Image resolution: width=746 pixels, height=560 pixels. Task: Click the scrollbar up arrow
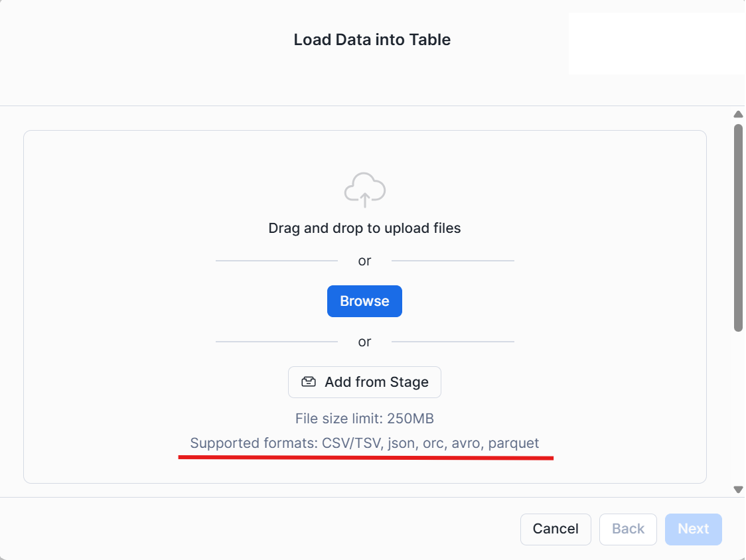click(738, 114)
